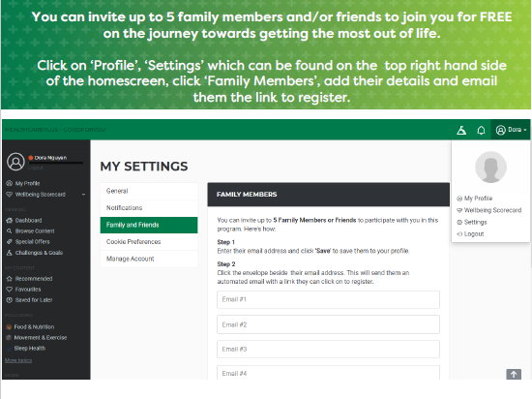Click the More topics link

[18, 360]
